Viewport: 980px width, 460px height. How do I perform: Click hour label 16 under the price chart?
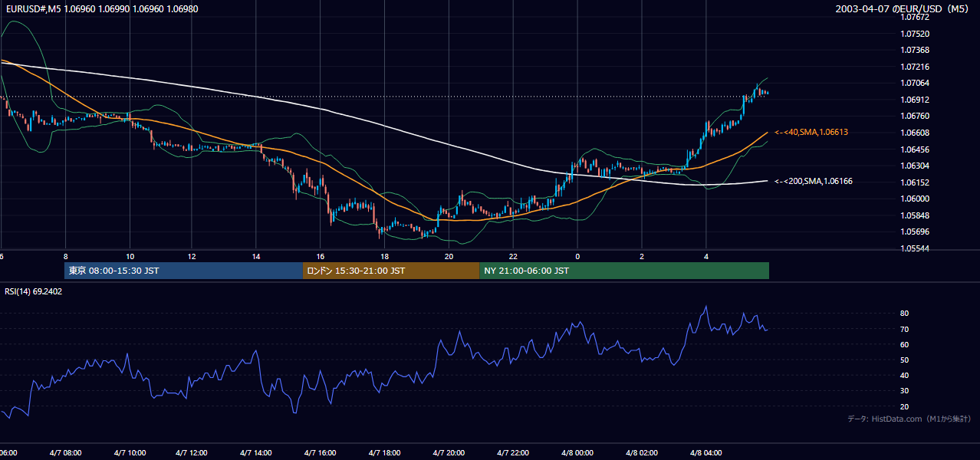click(x=321, y=257)
